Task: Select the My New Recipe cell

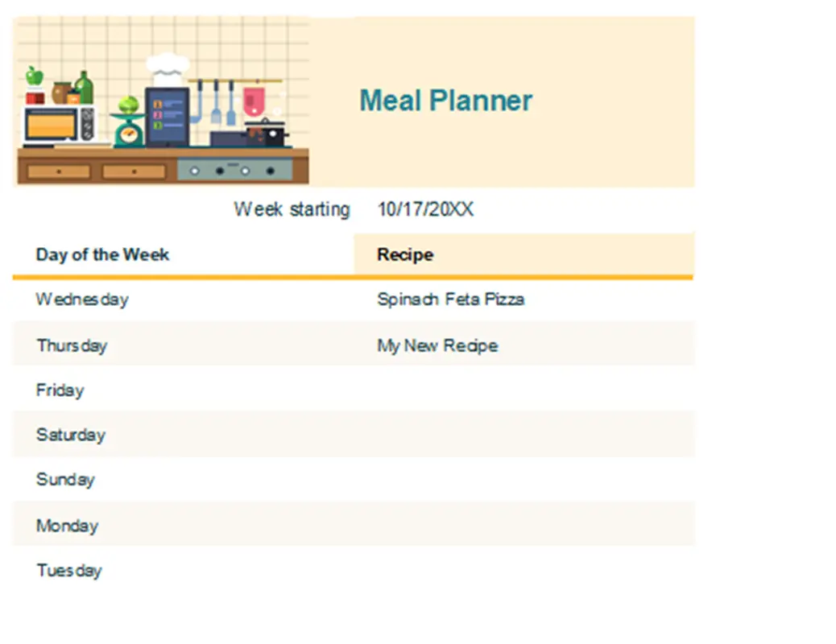Action: (x=437, y=346)
